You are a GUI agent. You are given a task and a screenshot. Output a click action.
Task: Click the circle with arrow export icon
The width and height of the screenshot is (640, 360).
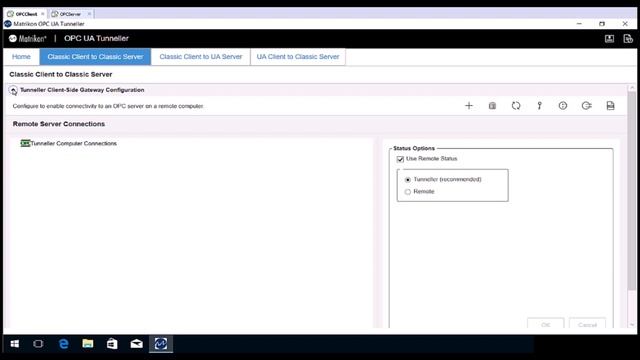(x=587, y=106)
